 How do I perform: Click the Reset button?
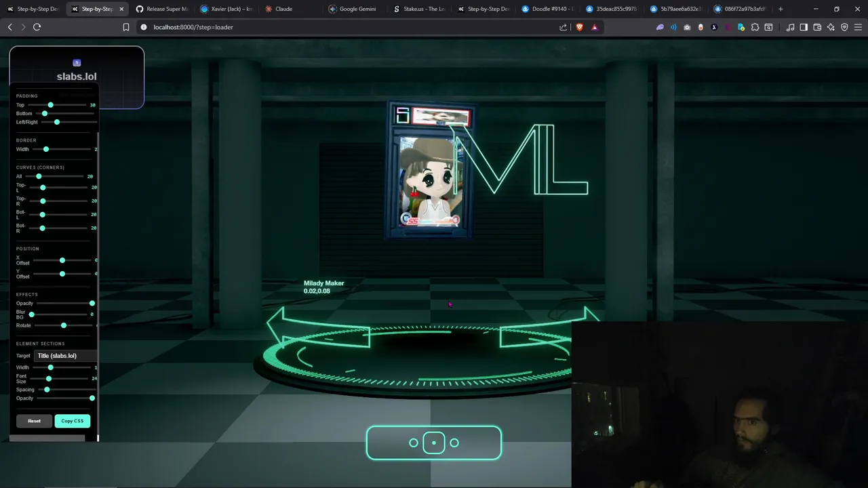tap(34, 421)
